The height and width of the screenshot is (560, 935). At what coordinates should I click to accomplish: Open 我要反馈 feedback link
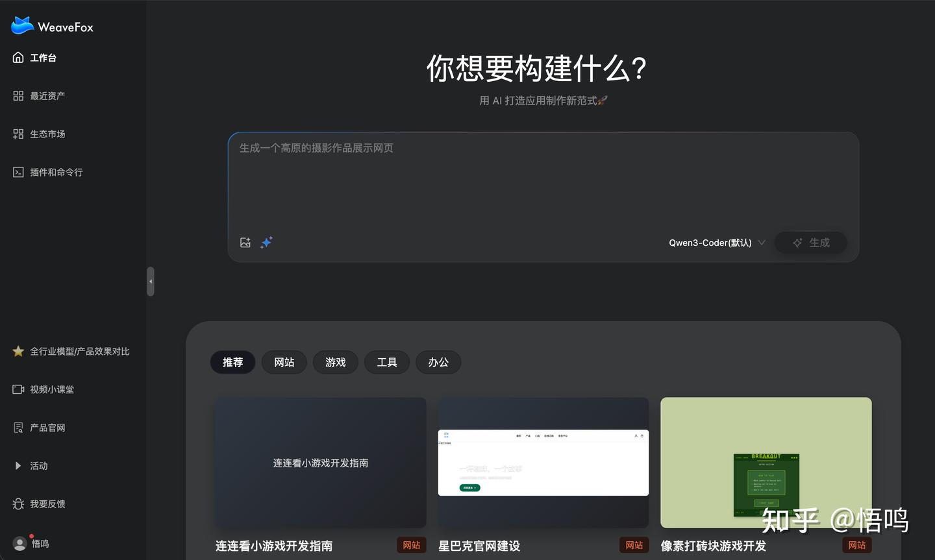pos(18,504)
